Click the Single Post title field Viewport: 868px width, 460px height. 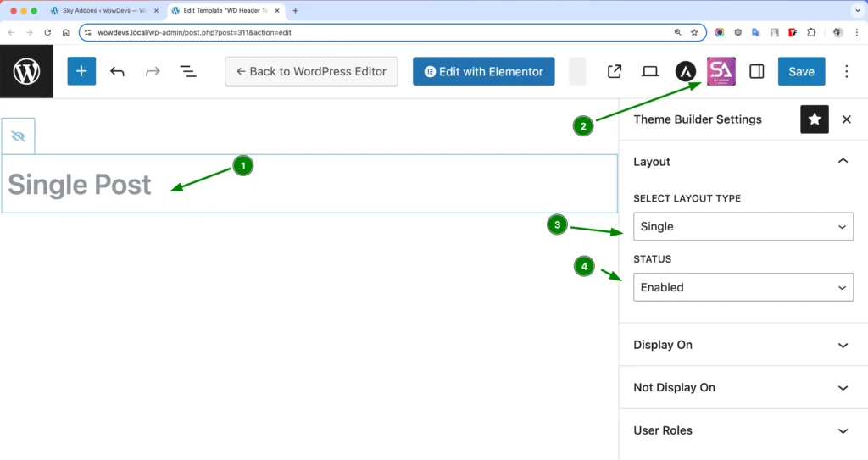point(309,185)
